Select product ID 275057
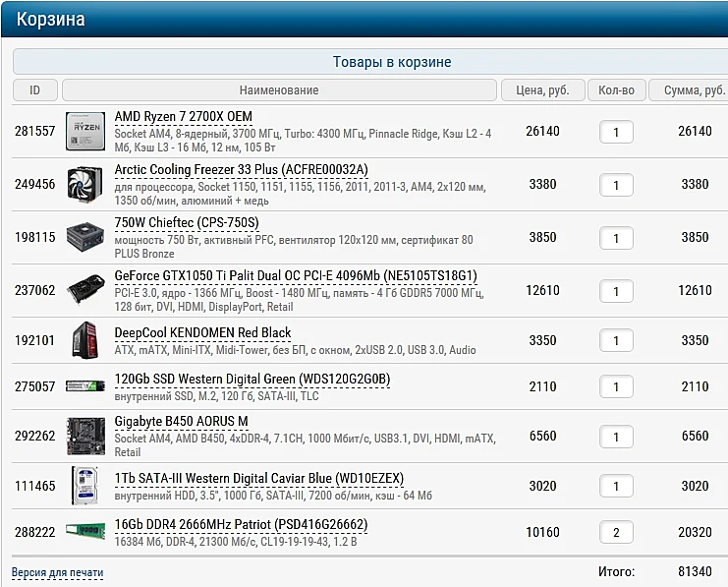 coord(34,386)
